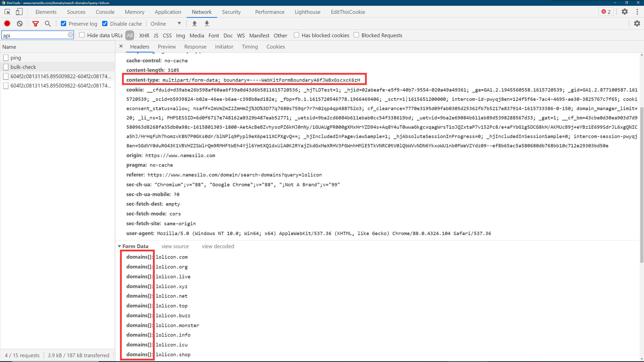
Task: Uncheck the Preserve log checkbox
Action: tap(64, 24)
